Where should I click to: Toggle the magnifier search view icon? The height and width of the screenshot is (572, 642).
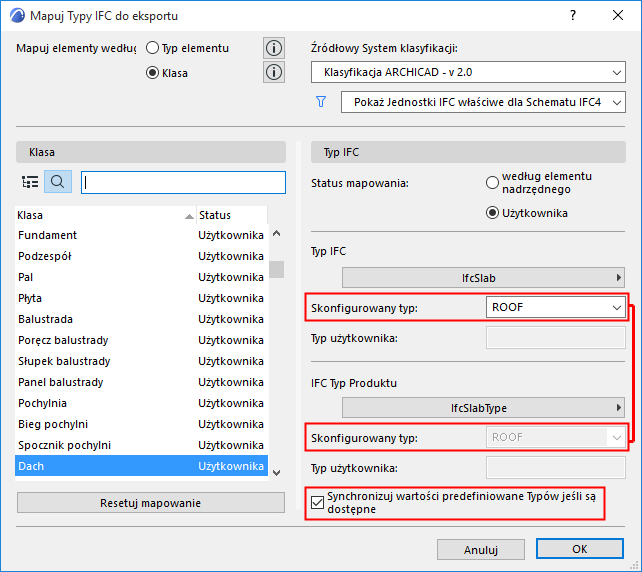click(57, 182)
